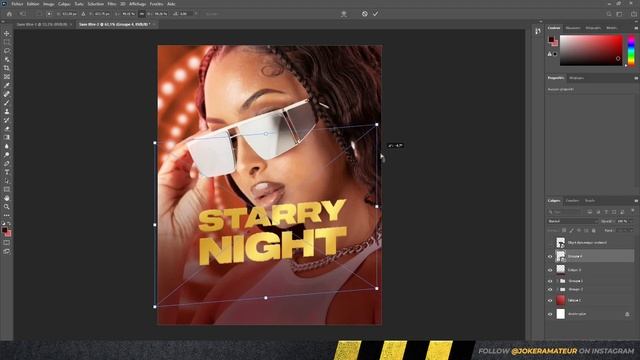
Task: Select the Path Selection tool
Action: pyautogui.click(x=7, y=181)
